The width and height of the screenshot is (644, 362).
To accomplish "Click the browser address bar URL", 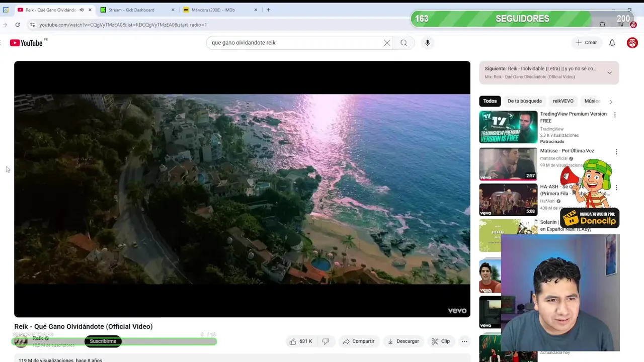I will click(x=123, y=25).
